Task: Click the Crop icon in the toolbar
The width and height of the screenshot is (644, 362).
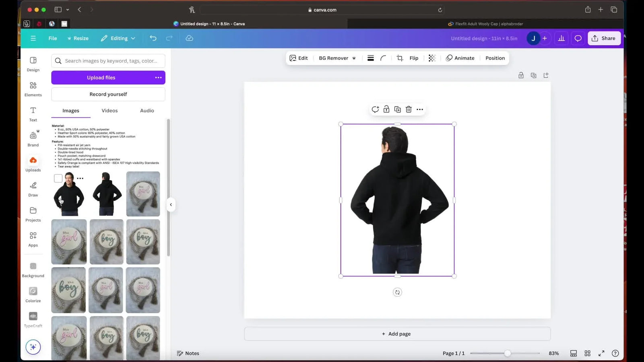Action: (x=399, y=58)
